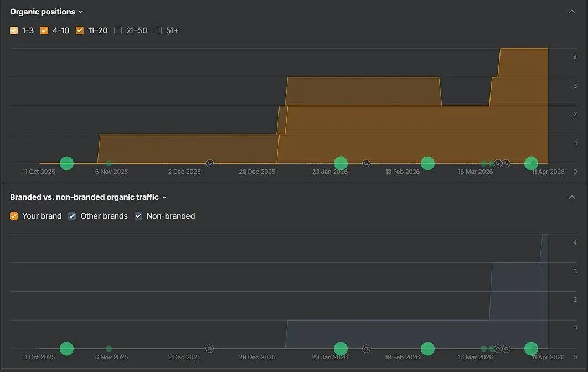
Task: Toggle the Other brands checkbox
Action: coord(72,216)
